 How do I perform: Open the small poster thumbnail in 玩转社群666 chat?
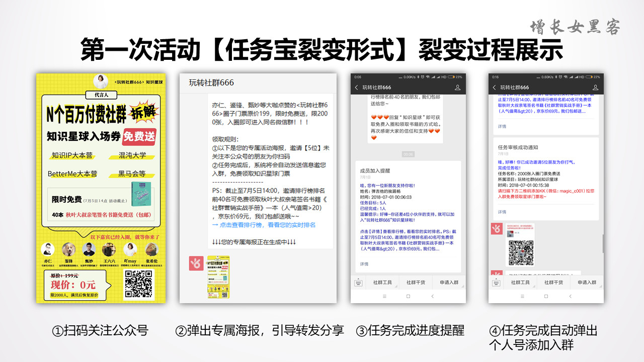(218, 277)
